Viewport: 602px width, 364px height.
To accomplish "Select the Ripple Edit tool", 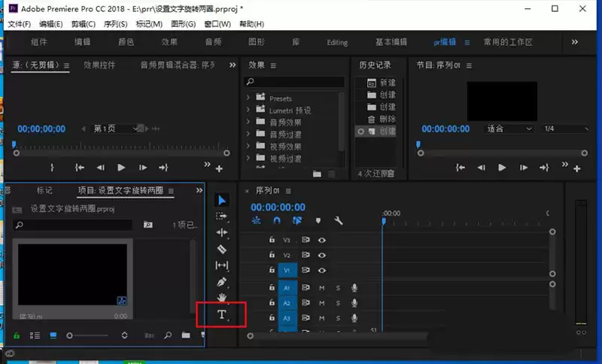I will pos(222,233).
